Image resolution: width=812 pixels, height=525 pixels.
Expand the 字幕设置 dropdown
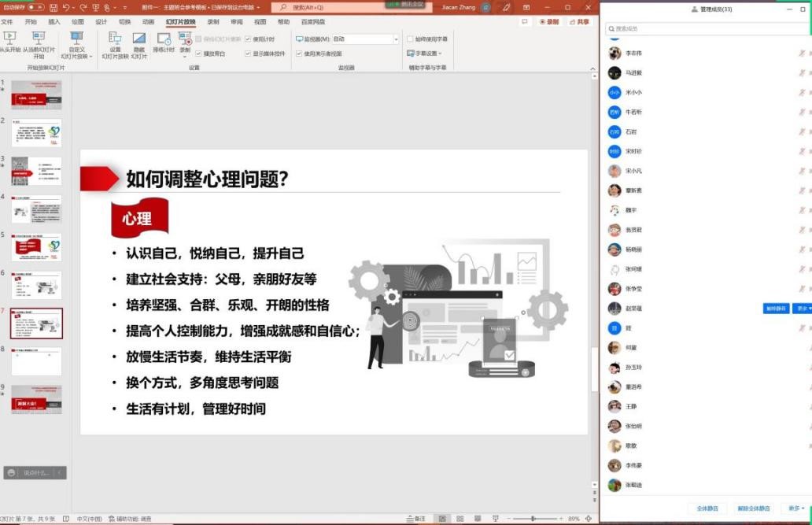coord(425,54)
